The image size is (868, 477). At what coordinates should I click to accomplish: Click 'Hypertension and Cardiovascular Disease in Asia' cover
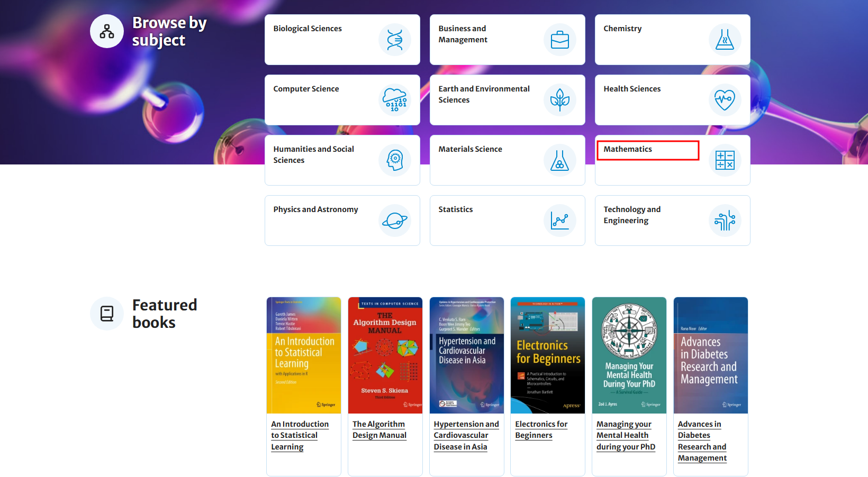coord(466,355)
